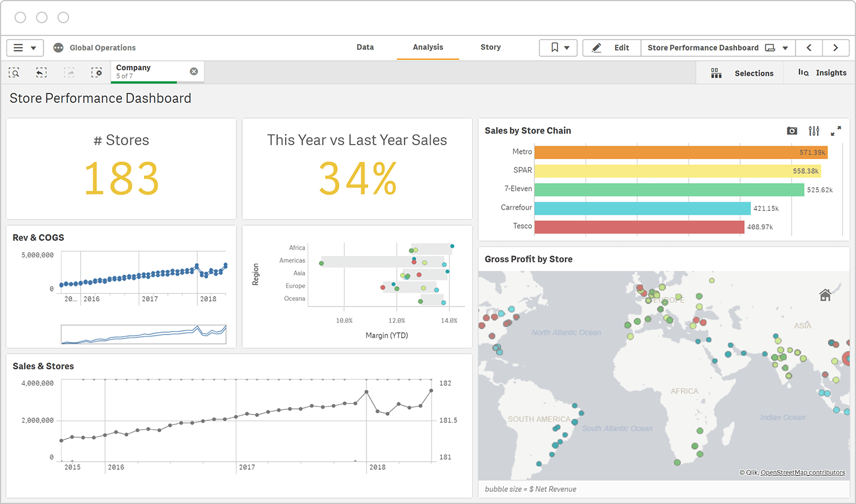Step back to previous selection
856x504 pixels.
point(40,73)
